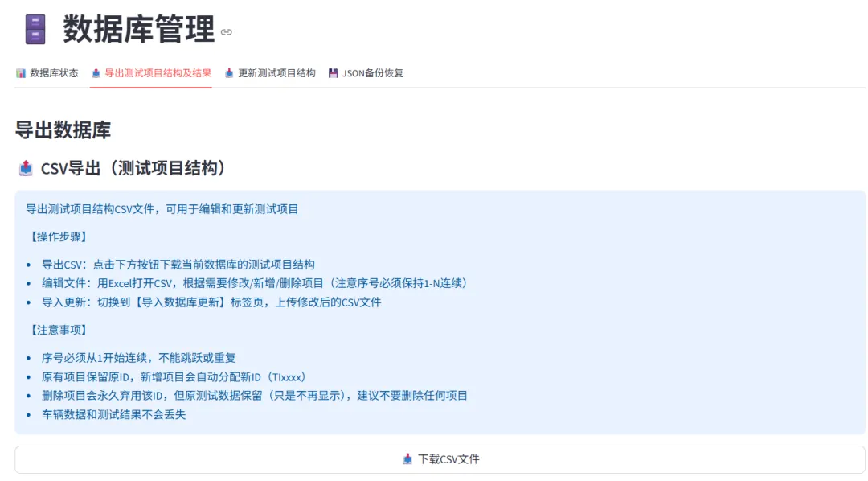Screen dimensions: 868x481
Task: Click the 导出数据库 heading
Action: [x=63, y=130]
